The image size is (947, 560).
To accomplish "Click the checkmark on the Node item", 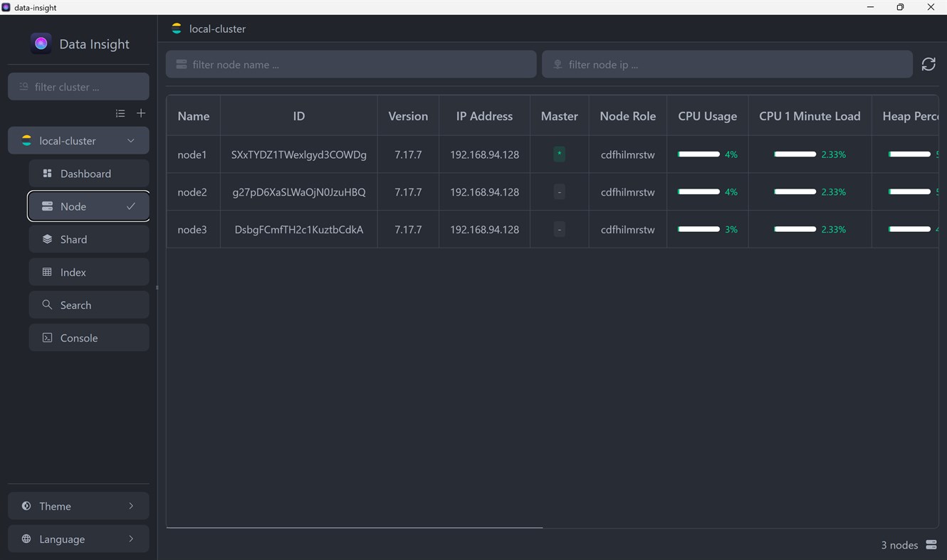I will coord(131,206).
